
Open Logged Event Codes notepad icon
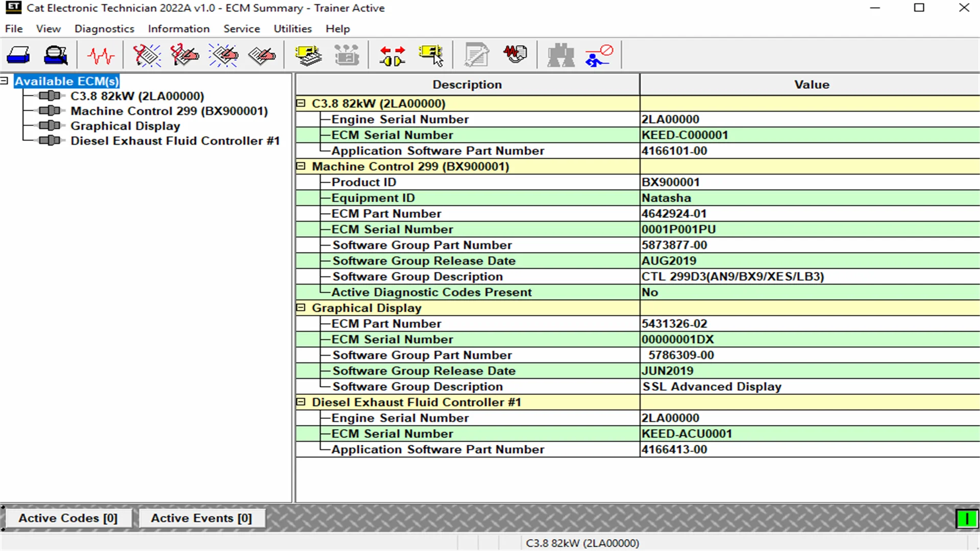coord(261,55)
